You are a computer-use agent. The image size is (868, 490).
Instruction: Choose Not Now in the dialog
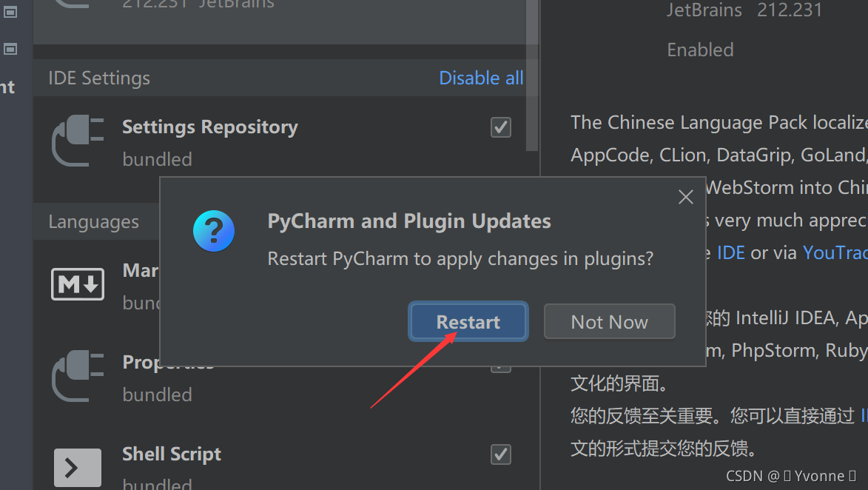pyautogui.click(x=610, y=321)
